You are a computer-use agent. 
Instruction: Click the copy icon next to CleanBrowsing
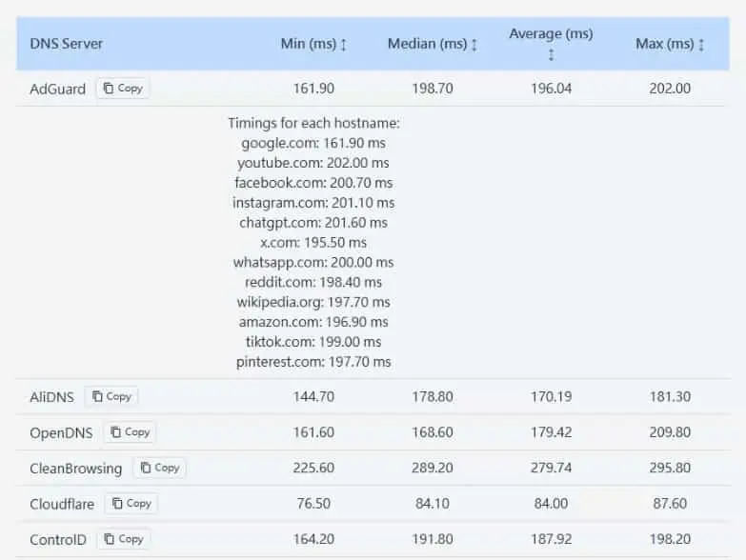[146, 468]
